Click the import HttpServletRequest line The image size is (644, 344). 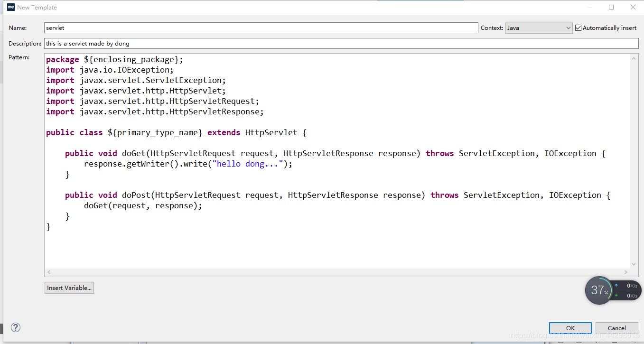tap(153, 102)
